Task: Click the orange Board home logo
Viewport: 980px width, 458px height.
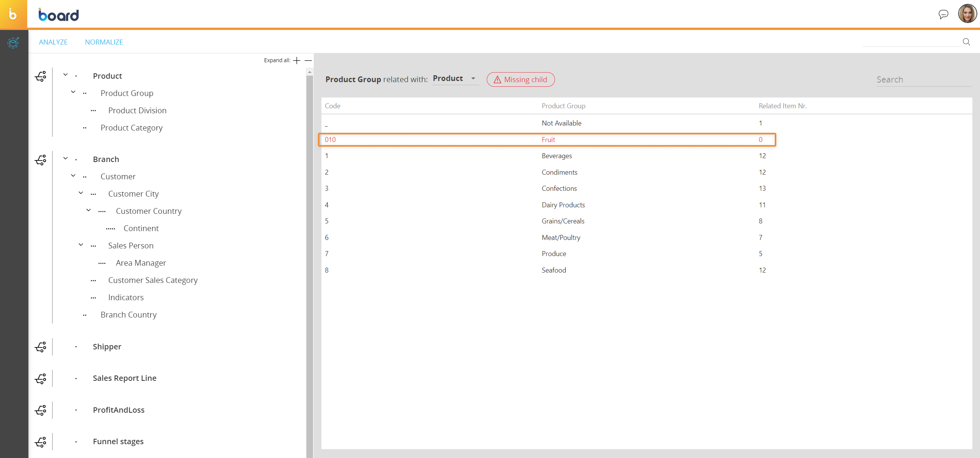Action: pos(13,14)
